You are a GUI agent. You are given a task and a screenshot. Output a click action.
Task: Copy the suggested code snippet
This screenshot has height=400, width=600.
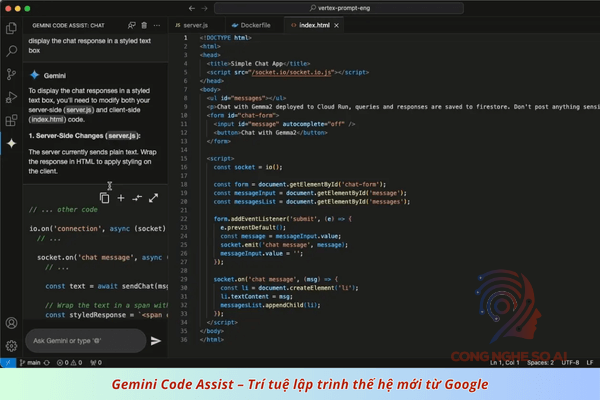click(x=104, y=198)
